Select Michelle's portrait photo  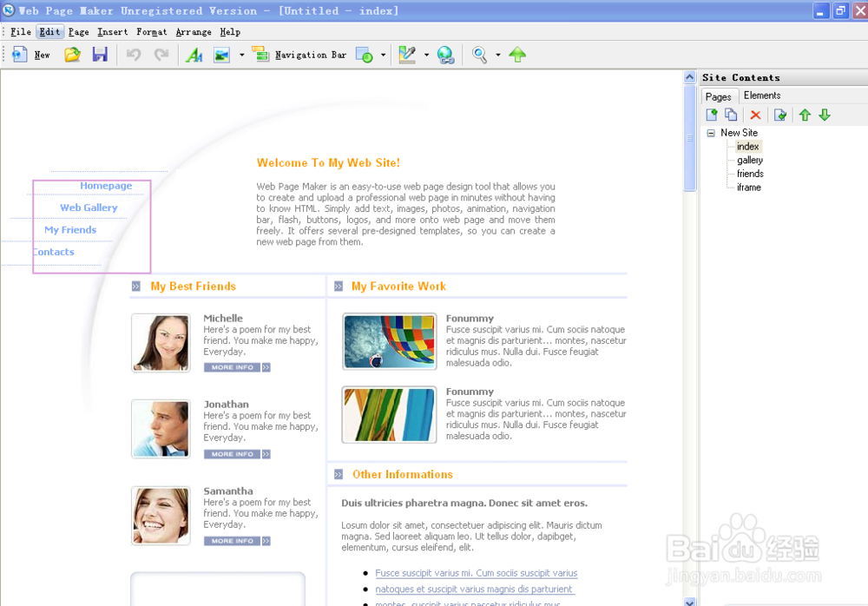161,343
